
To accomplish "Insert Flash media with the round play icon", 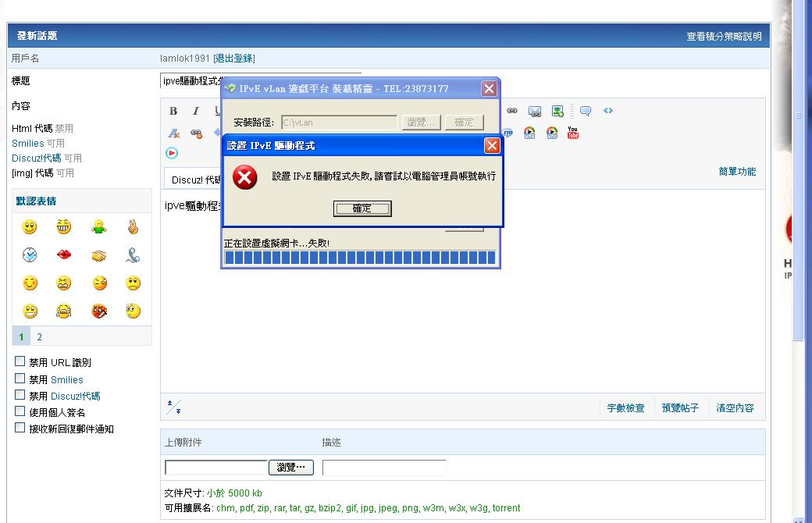I will click(x=172, y=153).
